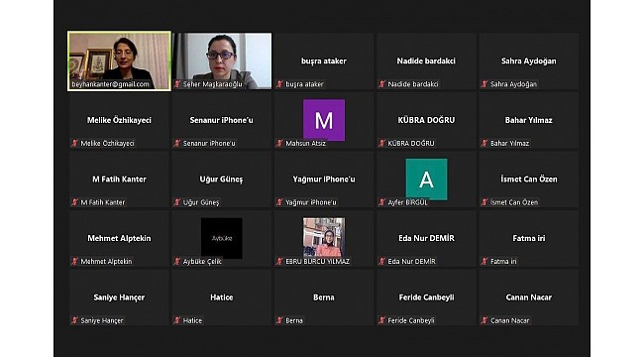Click the muted mic icon for Seher Maşkaraoğlu
Image resolution: width=644 pixels, height=357 pixels.
click(x=177, y=84)
